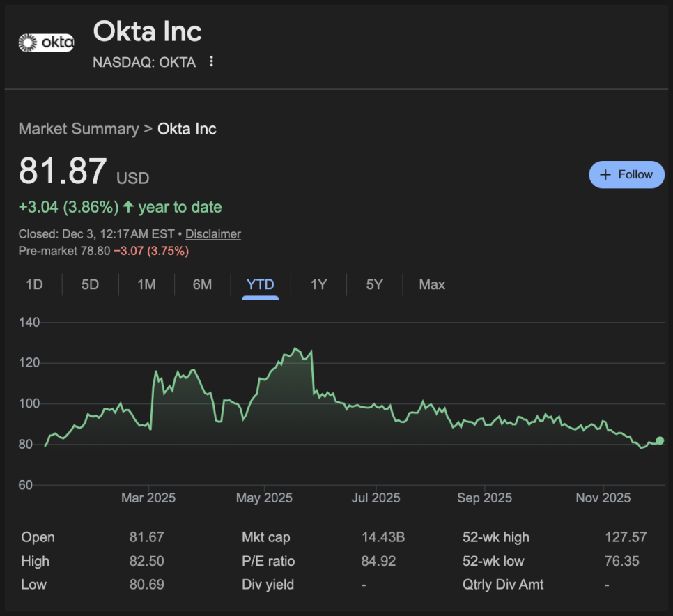Switch to the 5D chart range
Screen dimensions: 673x616
[x=90, y=284]
